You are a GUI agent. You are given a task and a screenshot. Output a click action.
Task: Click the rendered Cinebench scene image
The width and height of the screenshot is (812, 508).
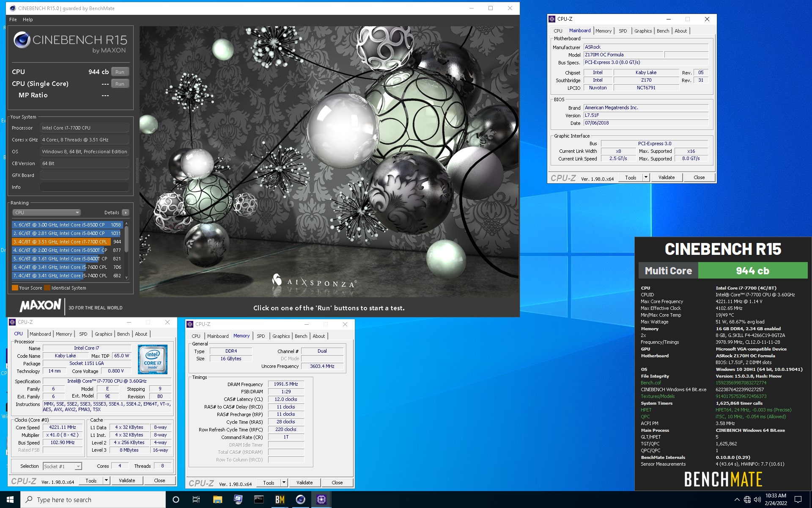(329, 162)
